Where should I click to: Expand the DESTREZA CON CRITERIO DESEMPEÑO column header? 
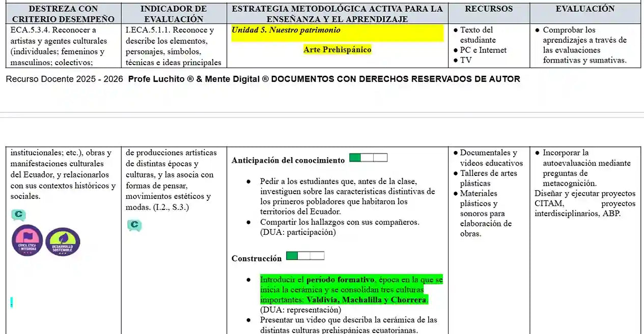tap(63, 13)
